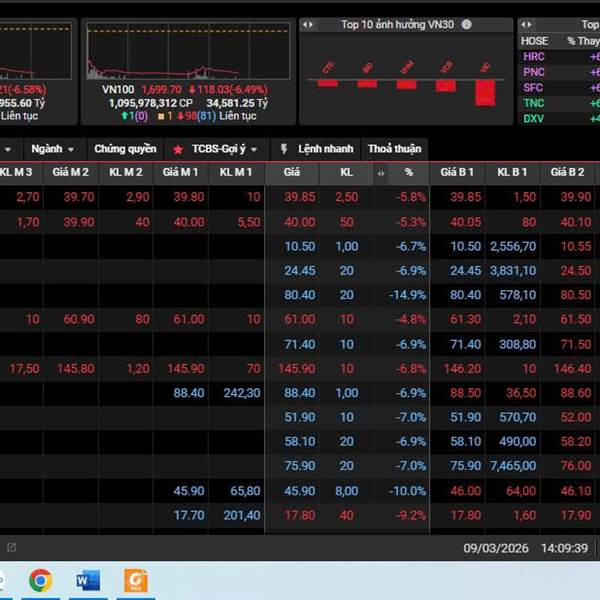Select TNC in the HOSE top list
The width and height of the screenshot is (600, 600).
point(534,103)
